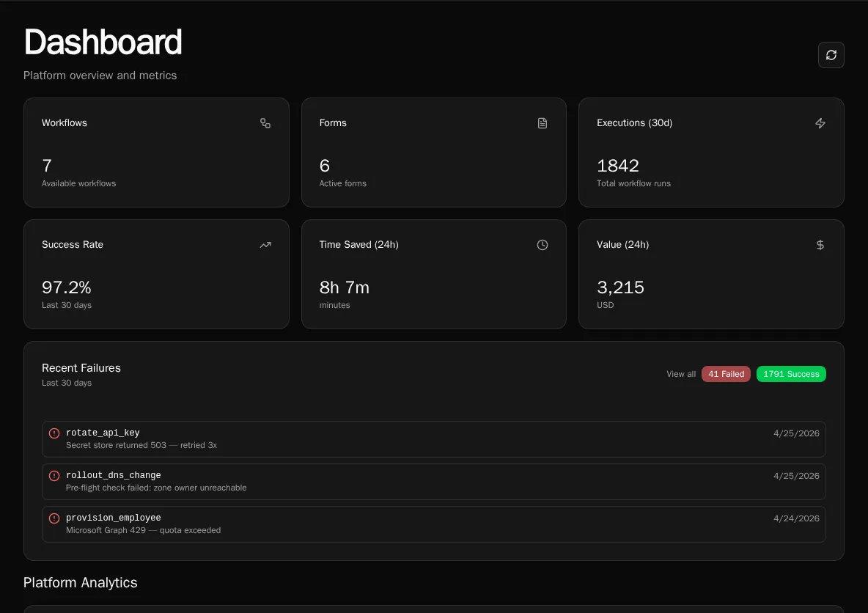Screen dimensions: 868x613
Task: Click the 4/25/2026 date on rollout_dns_change row
Action: 796,476
